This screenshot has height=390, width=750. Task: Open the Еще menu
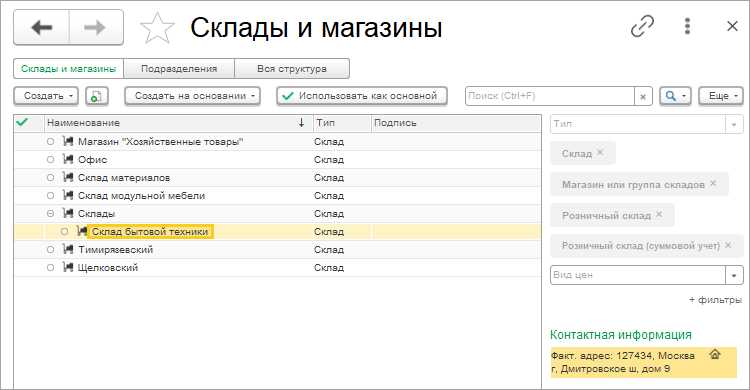pyautogui.click(x=721, y=96)
